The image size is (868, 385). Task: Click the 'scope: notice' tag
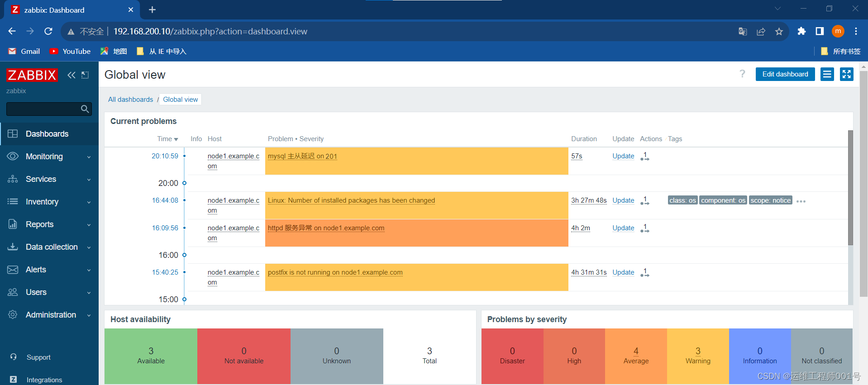[x=770, y=200]
